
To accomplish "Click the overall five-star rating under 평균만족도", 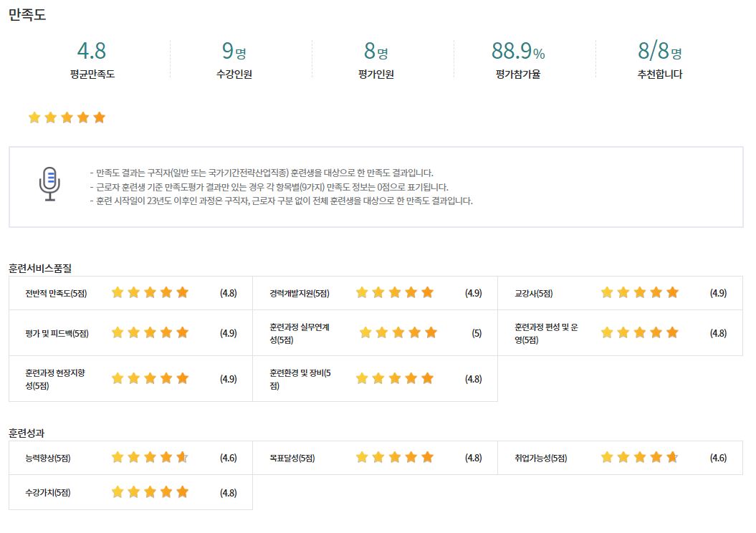I will click(67, 117).
